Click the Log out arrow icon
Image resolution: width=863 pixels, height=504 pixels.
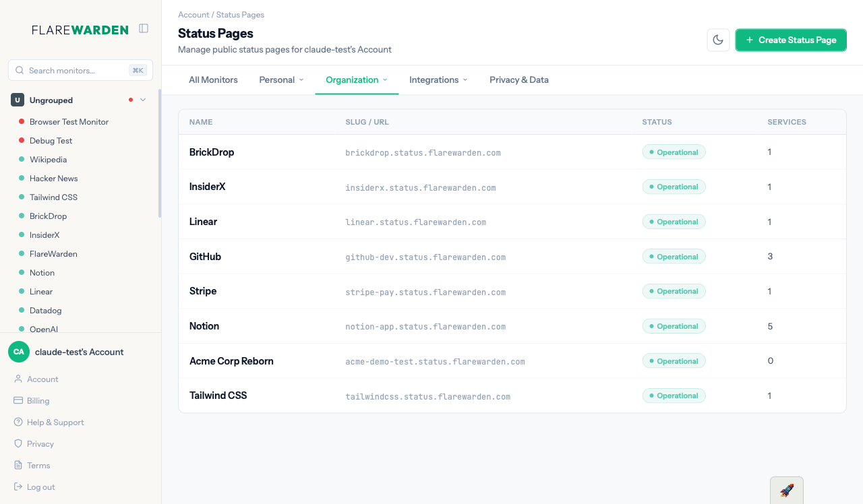pos(19,487)
